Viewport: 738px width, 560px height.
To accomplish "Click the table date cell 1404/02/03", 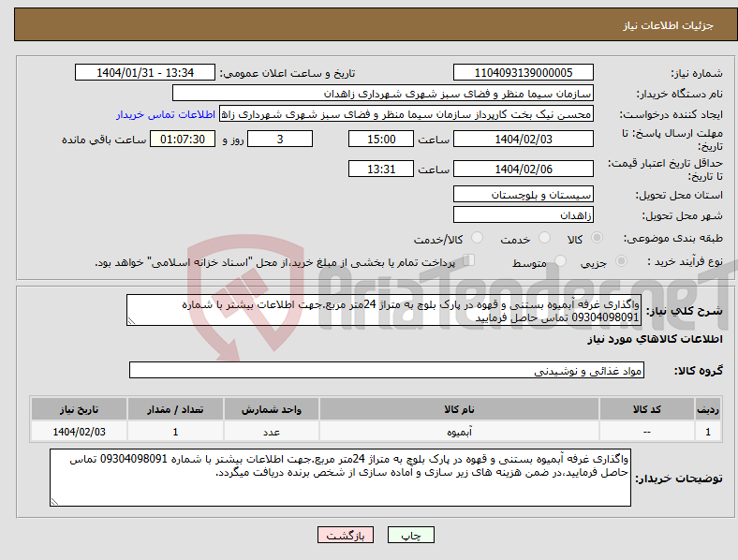I will (x=79, y=432).
